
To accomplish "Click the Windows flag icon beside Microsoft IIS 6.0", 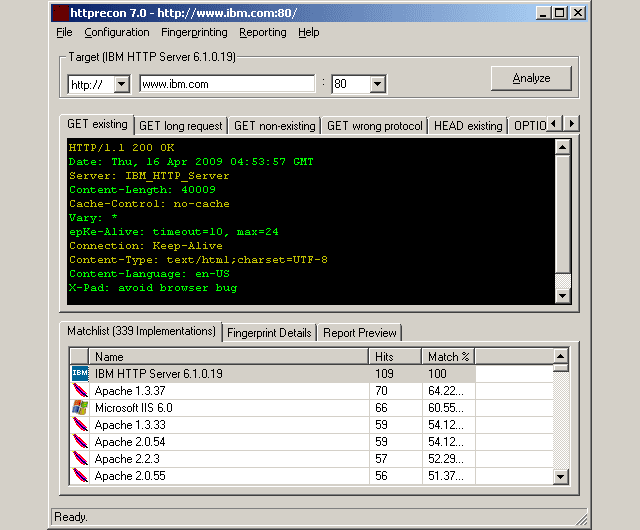I will click(x=80, y=408).
